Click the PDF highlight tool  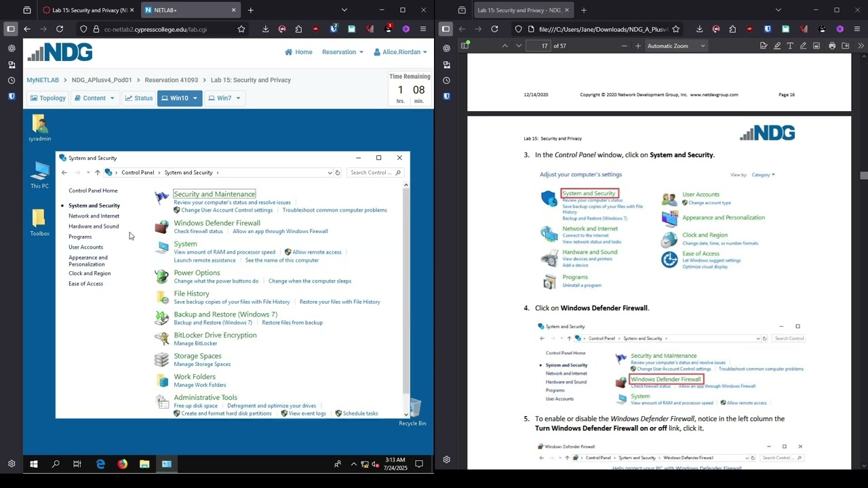776,46
